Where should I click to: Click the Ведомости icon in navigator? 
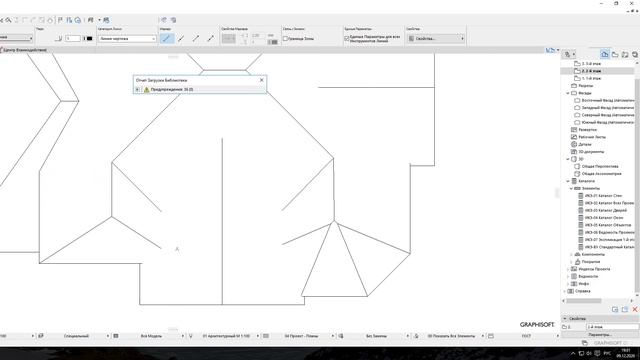[574, 276]
